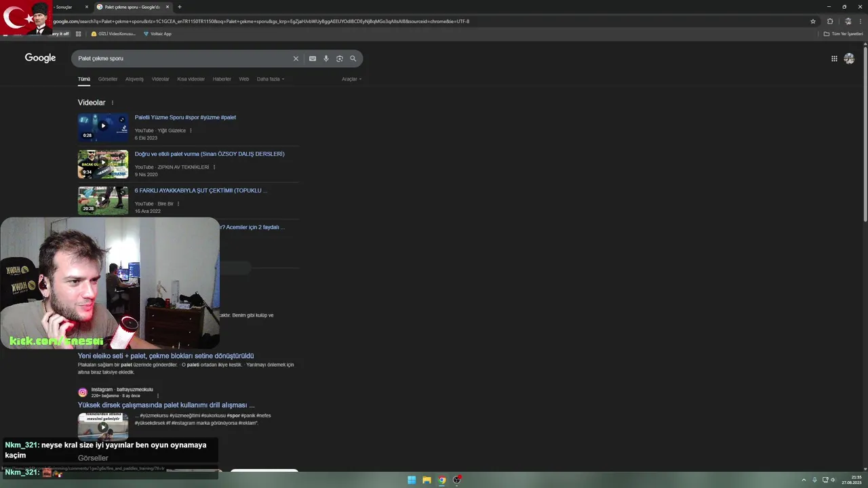The width and height of the screenshot is (868, 488).
Task: Open more options beside 'Yiğit Güzelce'
Action: click(191, 131)
